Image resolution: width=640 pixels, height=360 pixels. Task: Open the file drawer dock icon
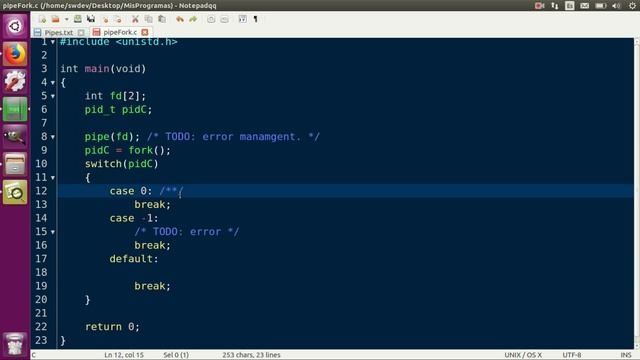click(15, 164)
